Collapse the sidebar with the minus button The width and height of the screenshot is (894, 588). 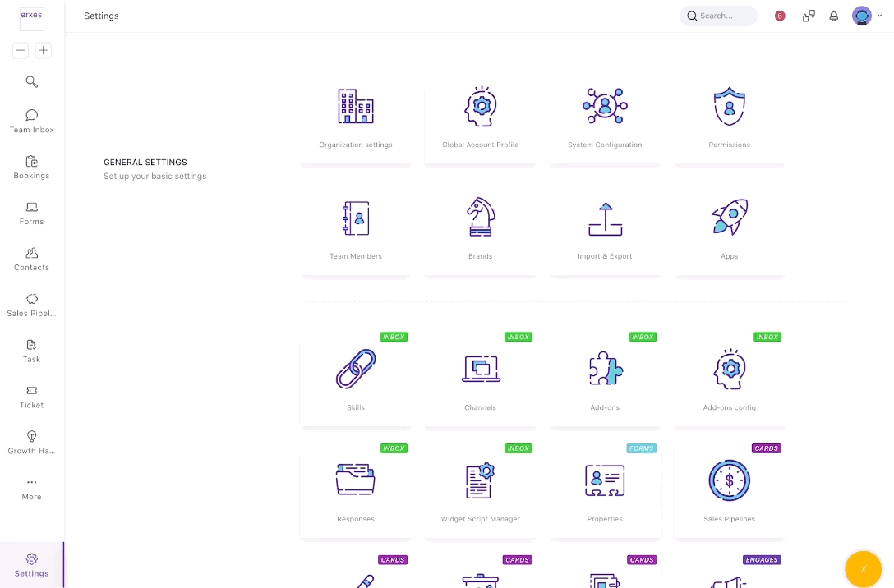tap(21, 50)
